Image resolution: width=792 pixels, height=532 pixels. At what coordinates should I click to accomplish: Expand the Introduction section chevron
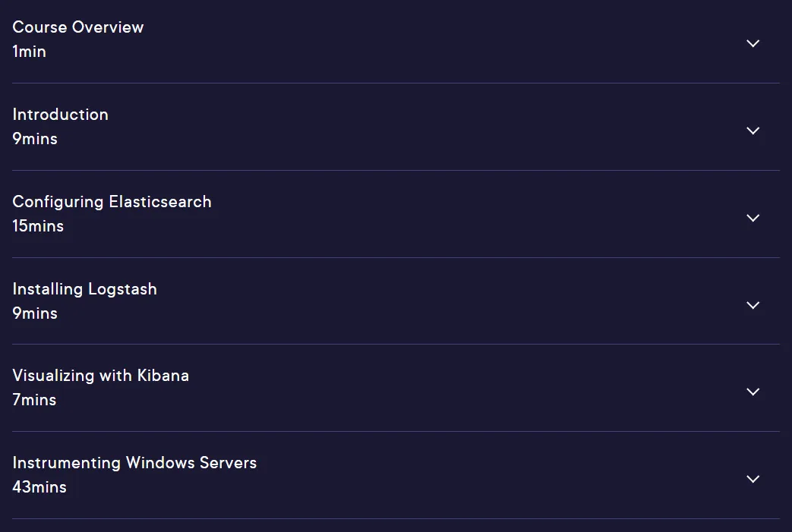pos(753,131)
